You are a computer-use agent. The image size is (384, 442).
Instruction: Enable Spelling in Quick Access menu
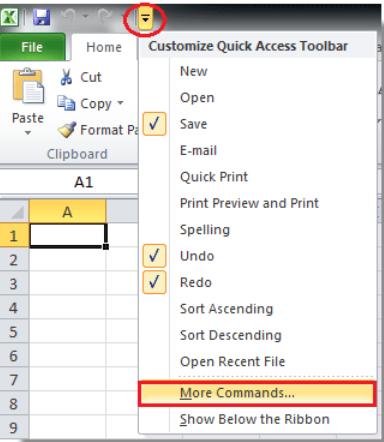coord(257,230)
